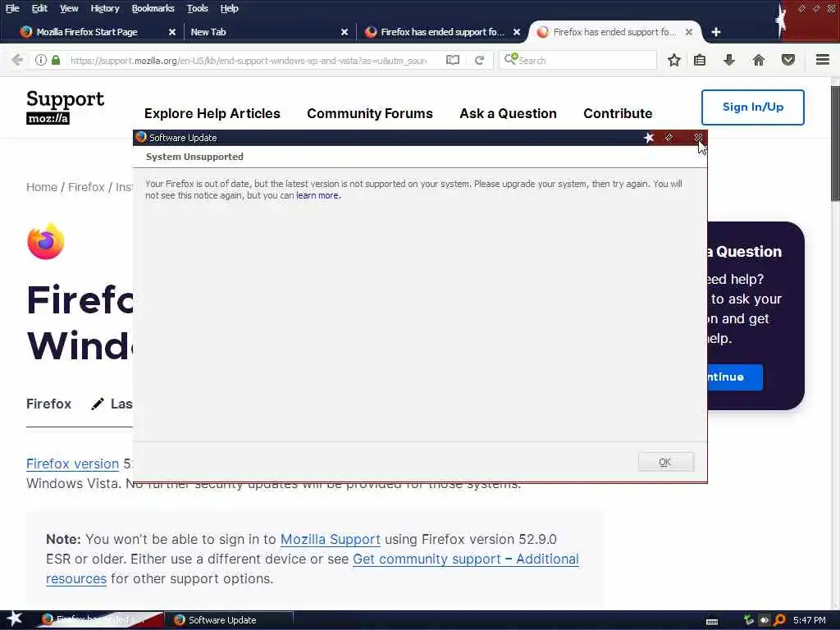The image size is (840, 630).
Task: Open a new tab with plus icon
Action: pos(715,32)
